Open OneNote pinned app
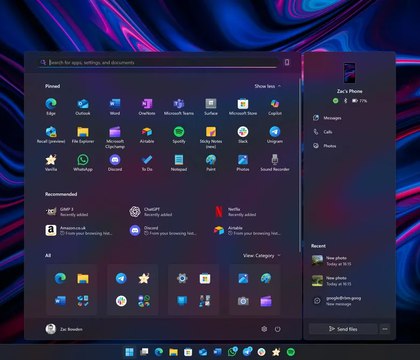Screen dimensions: 420x360 147,107
